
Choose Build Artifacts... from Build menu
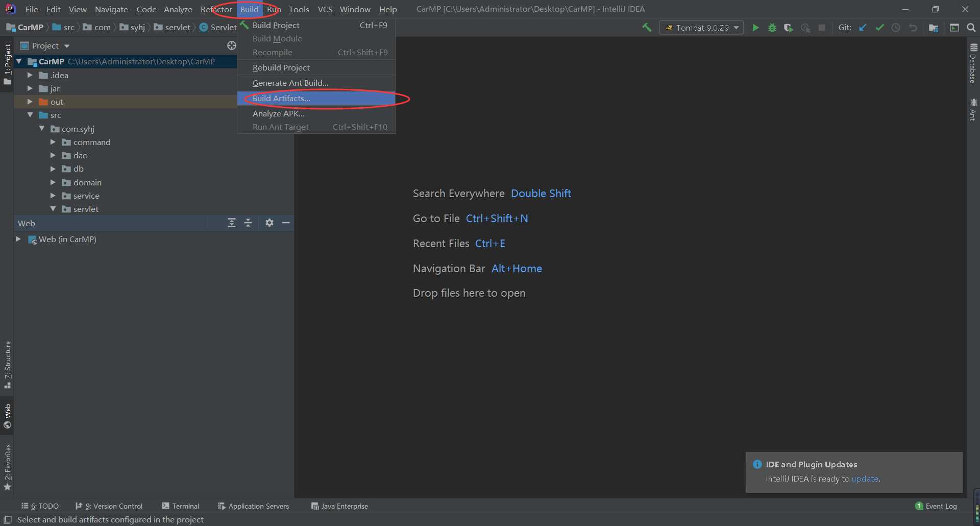[x=316, y=98]
